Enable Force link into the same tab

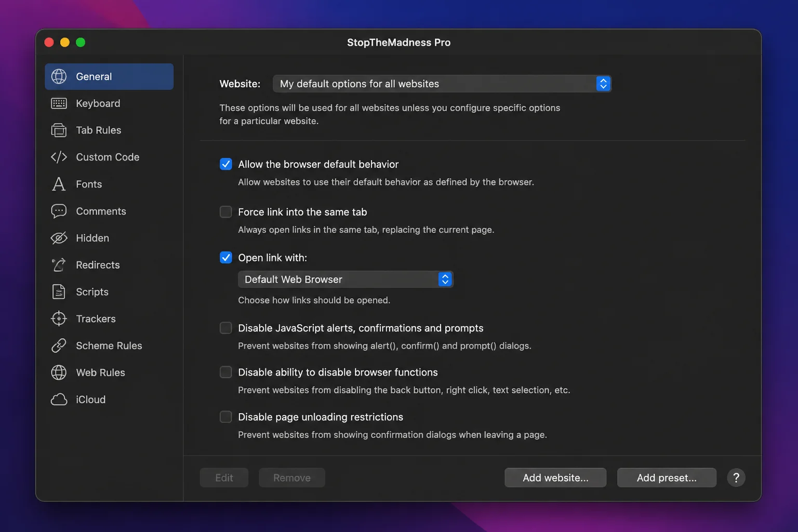coord(226,212)
